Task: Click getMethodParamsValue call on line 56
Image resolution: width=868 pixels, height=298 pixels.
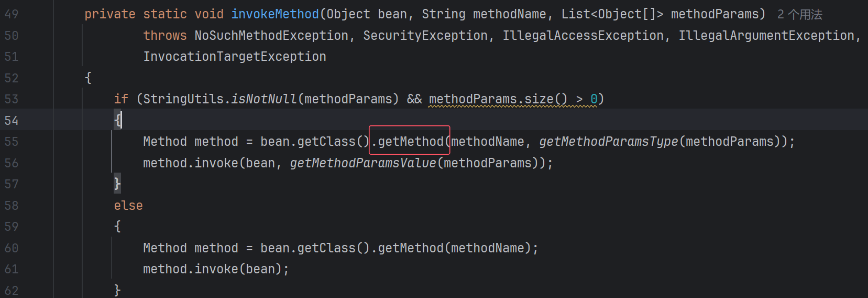Action: (x=363, y=163)
